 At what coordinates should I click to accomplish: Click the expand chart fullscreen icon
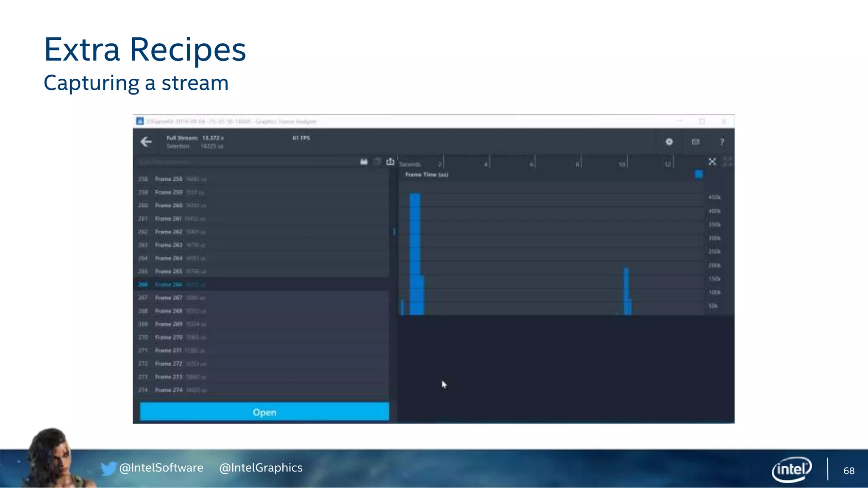point(727,161)
